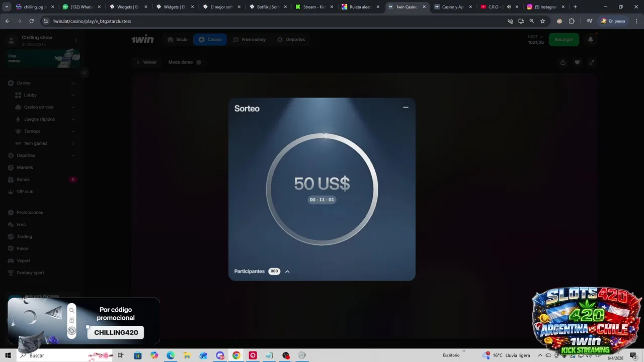Open a new browser tab

point(575,7)
